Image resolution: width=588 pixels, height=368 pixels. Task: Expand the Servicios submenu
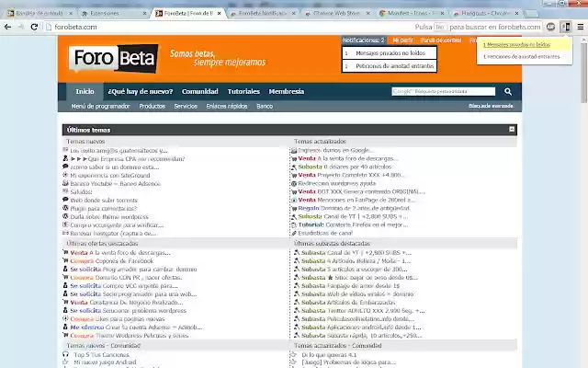click(x=186, y=107)
